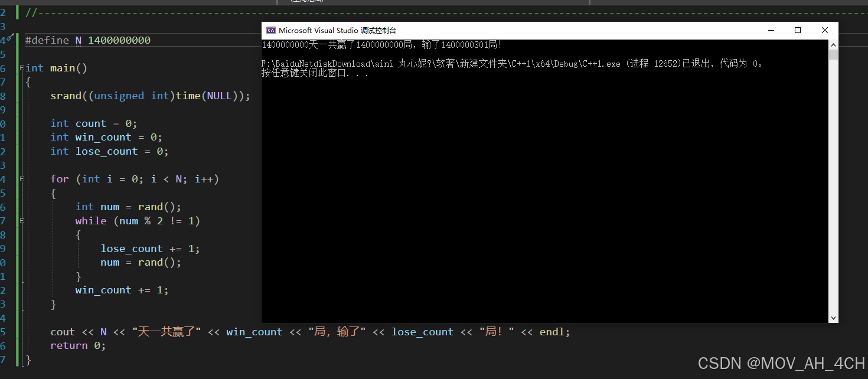Collapse the while loop code block
This screenshot has width=868, height=379.
coord(22,221)
